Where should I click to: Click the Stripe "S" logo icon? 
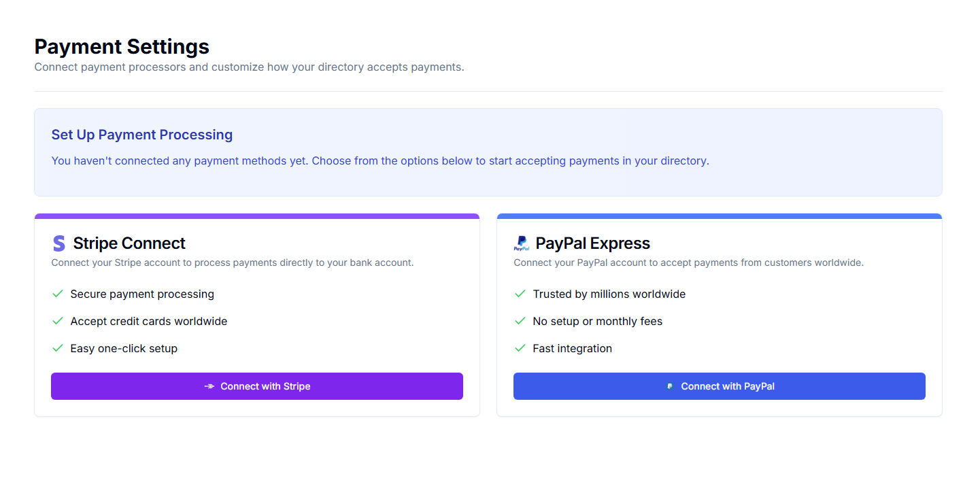click(x=58, y=243)
